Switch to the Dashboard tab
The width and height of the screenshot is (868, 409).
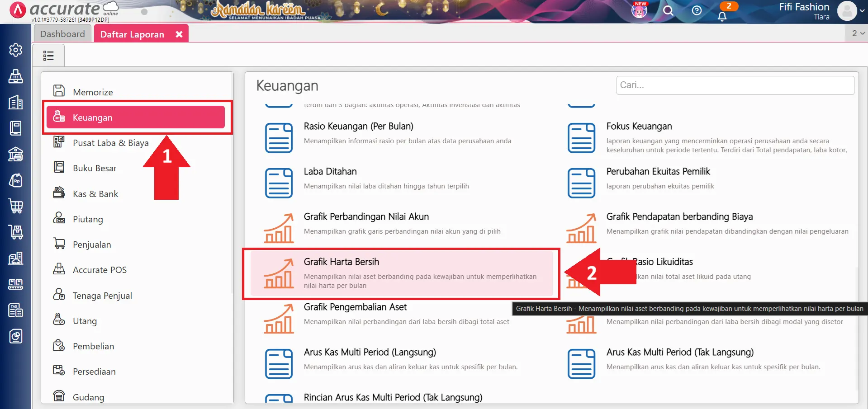62,33
